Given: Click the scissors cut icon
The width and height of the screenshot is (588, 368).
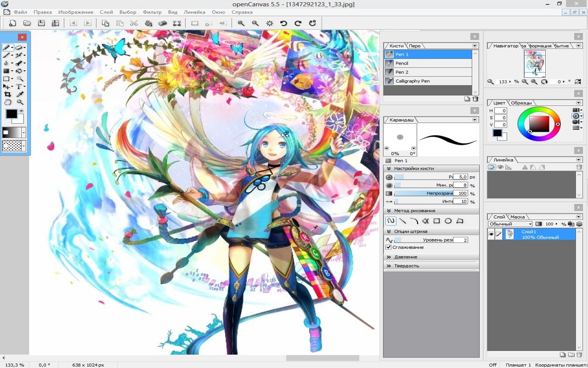Looking at the screenshot, I should pos(134,23).
